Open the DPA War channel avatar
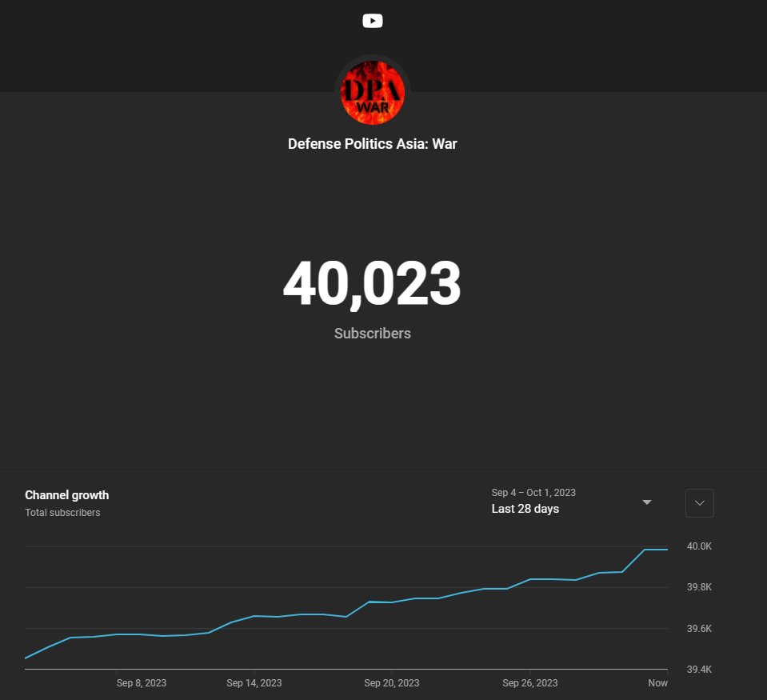This screenshot has width=767, height=700. coord(372,92)
